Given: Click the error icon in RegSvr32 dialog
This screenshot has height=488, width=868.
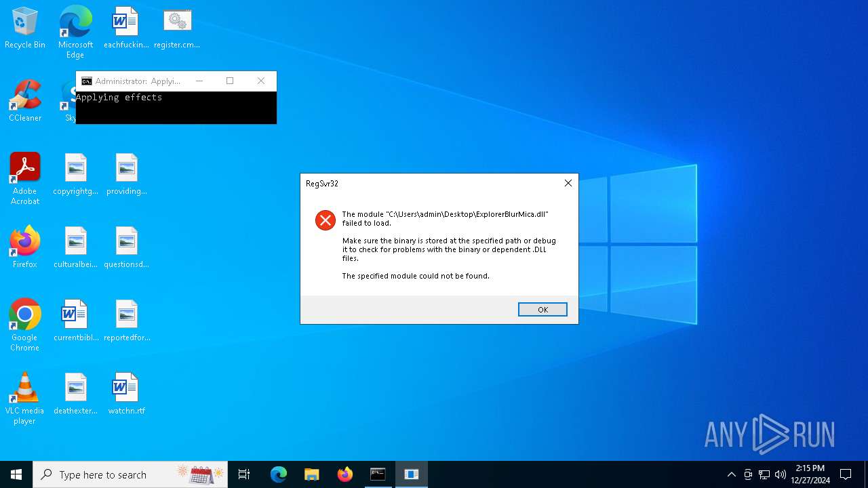Looking at the screenshot, I should point(325,220).
